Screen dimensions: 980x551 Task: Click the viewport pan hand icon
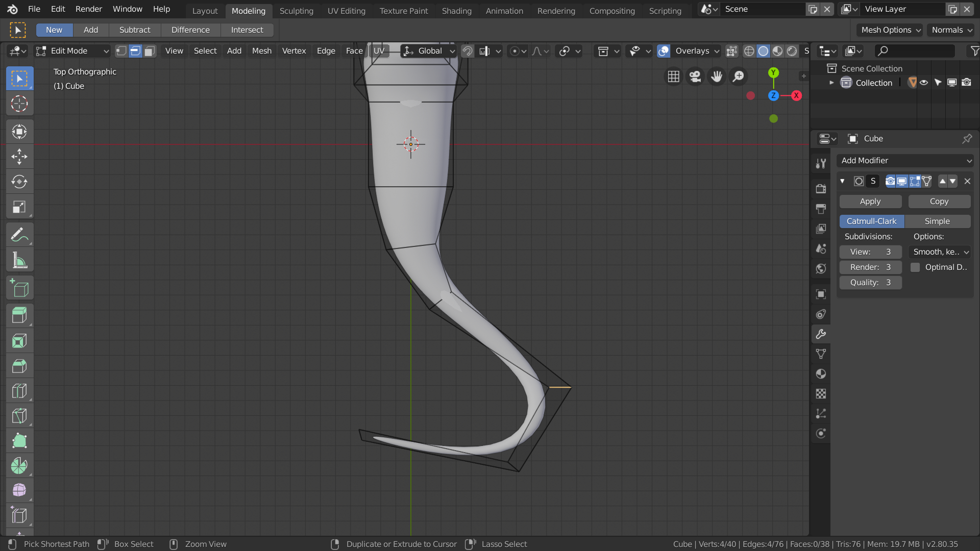717,77
